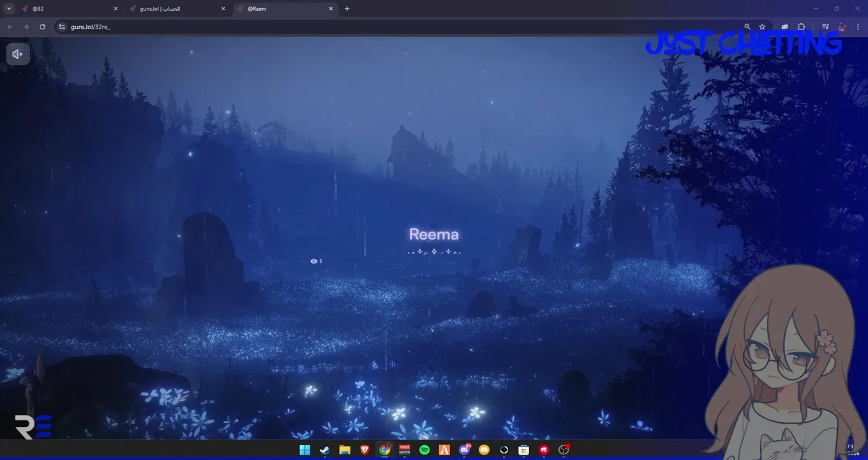
Task: Open the red Riot client icon
Action: coord(544,450)
